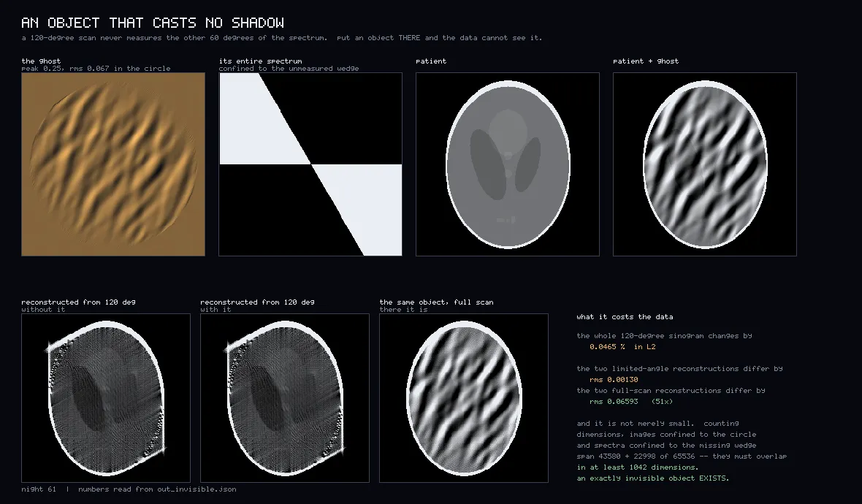Image resolution: width=862 pixels, height=504 pixels.
Task: Click 'the two limited-angle reconstructions differ by'
Action: pyautogui.click(x=680, y=369)
